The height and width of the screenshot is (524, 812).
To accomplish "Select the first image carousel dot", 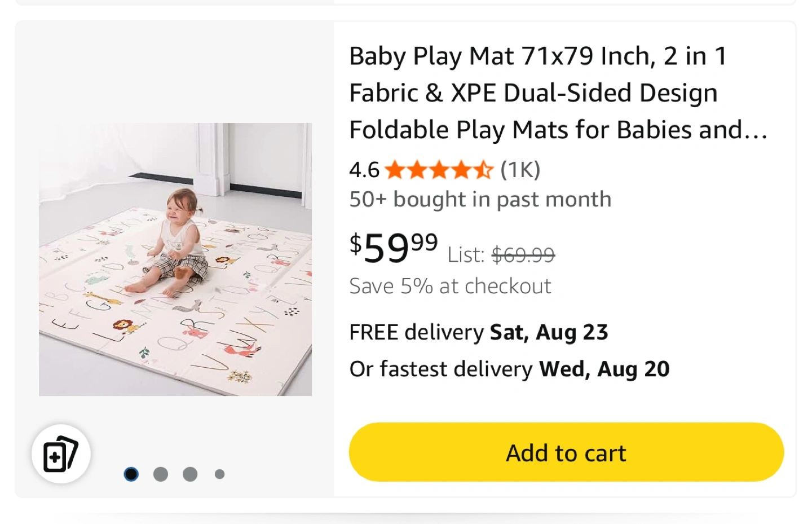I will pyautogui.click(x=131, y=474).
